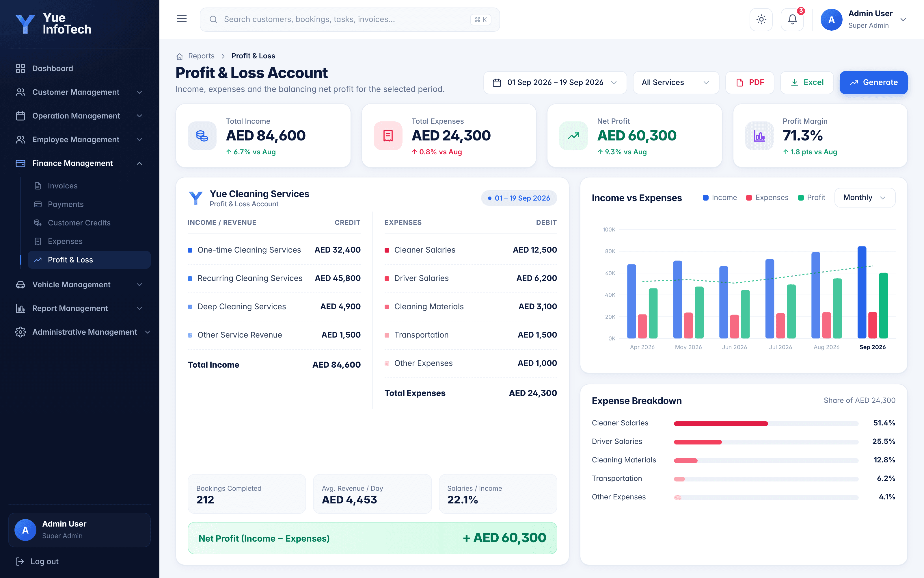
Task: Click the Total Income coins icon
Action: [x=202, y=136]
